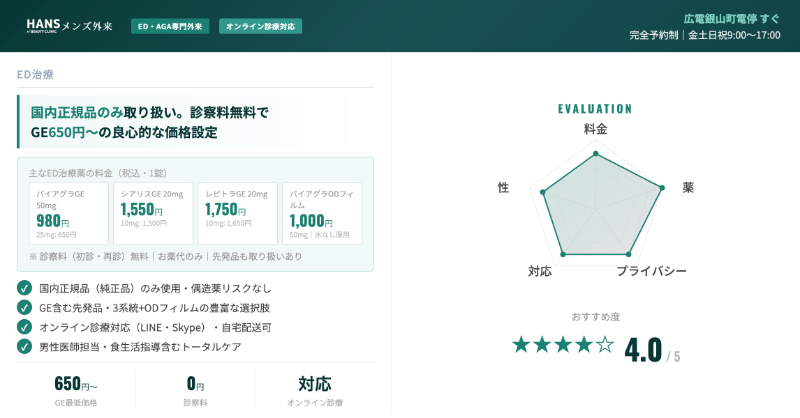Click the ED治療 section heading
This screenshot has width=800, height=418.
(x=36, y=74)
